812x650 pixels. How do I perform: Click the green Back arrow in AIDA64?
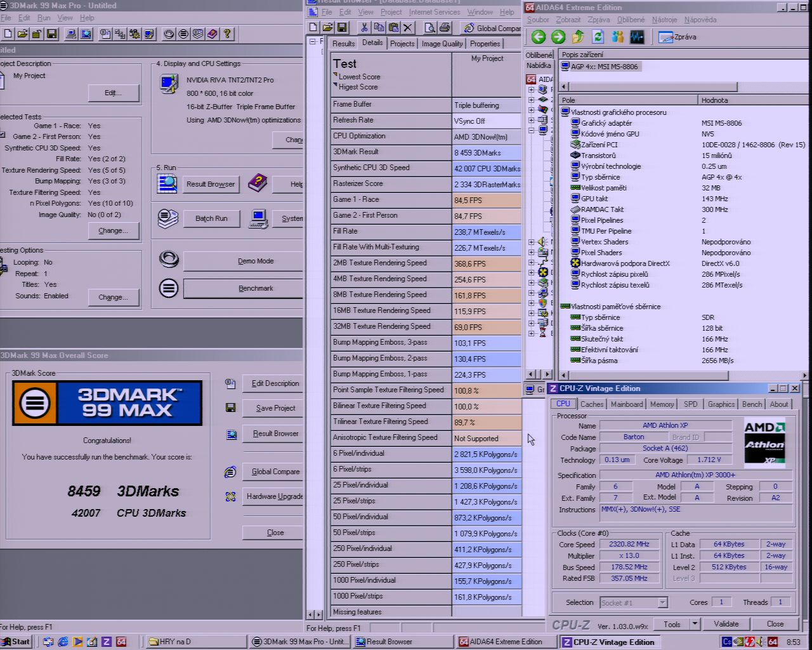(539, 37)
